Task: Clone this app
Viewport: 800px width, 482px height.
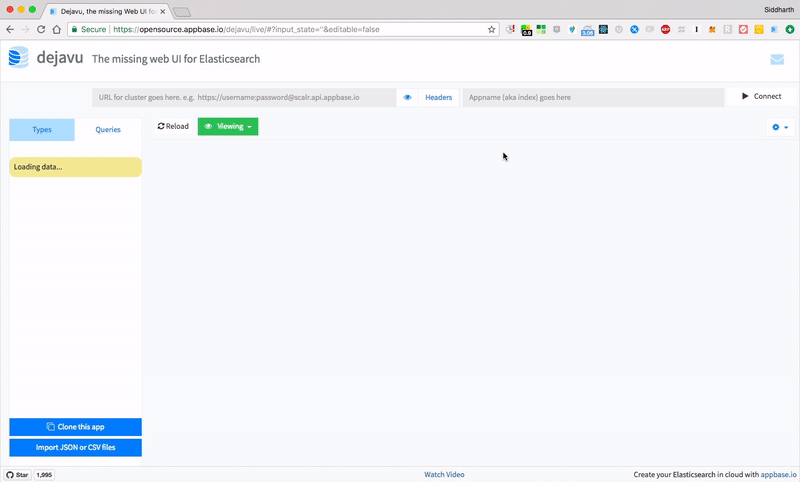Action: click(x=76, y=427)
